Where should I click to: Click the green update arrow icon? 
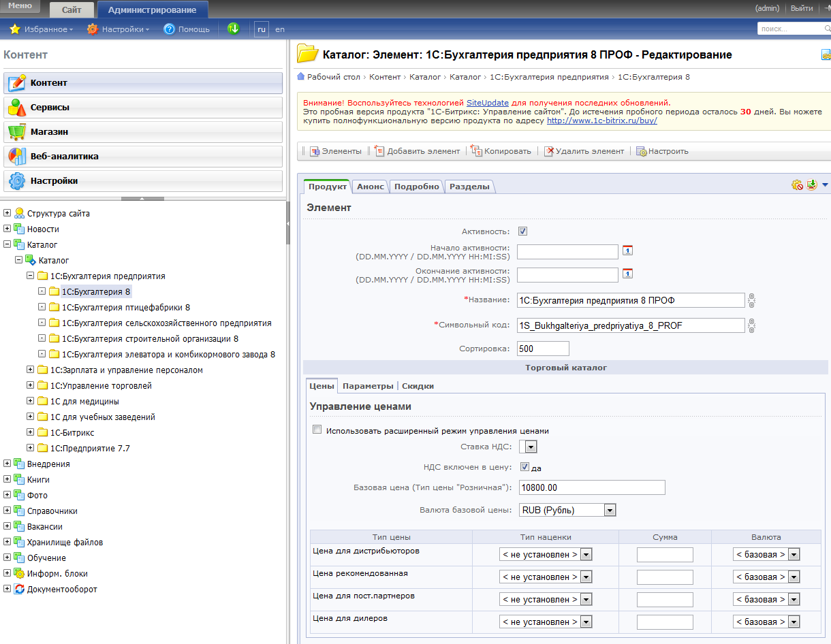234,29
